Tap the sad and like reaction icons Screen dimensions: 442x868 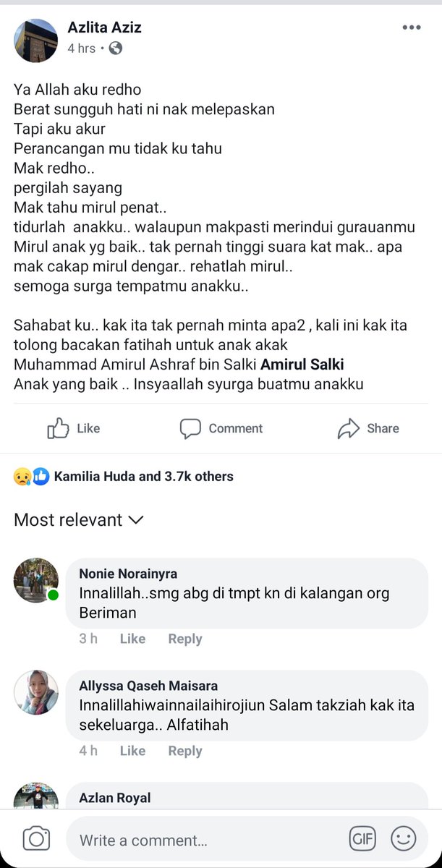pyautogui.click(x=31, y=477)
